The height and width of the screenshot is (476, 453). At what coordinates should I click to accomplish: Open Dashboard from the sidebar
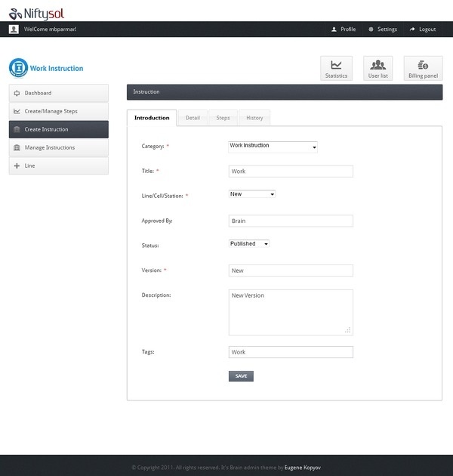coord(59,93)
